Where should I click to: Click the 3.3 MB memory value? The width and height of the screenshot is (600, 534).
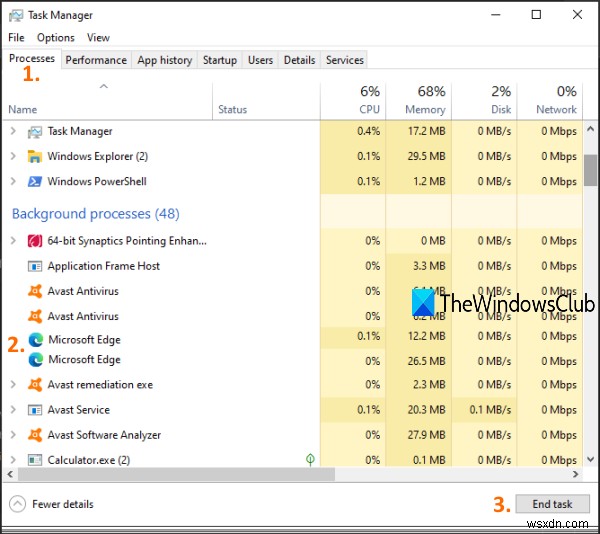[x=429, y=266]
